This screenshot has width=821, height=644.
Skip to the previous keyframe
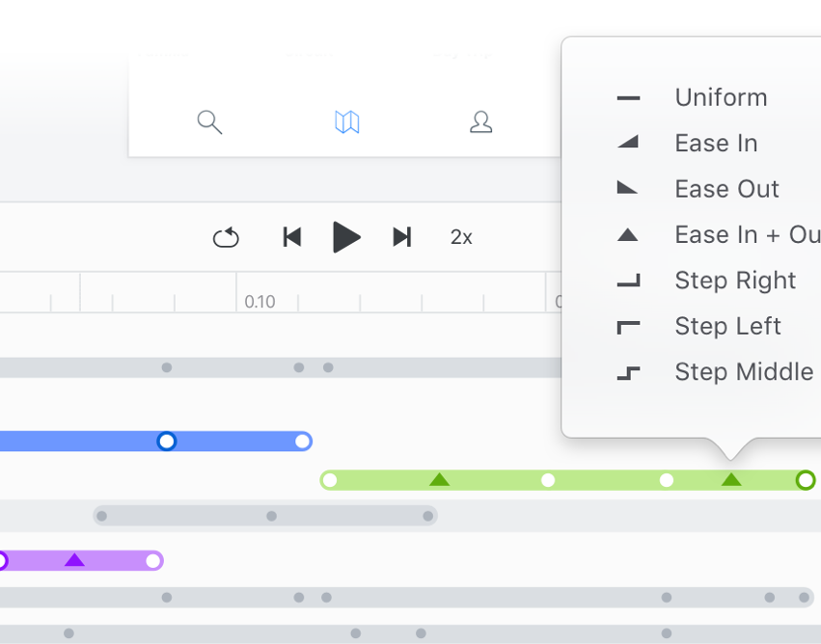292,237
